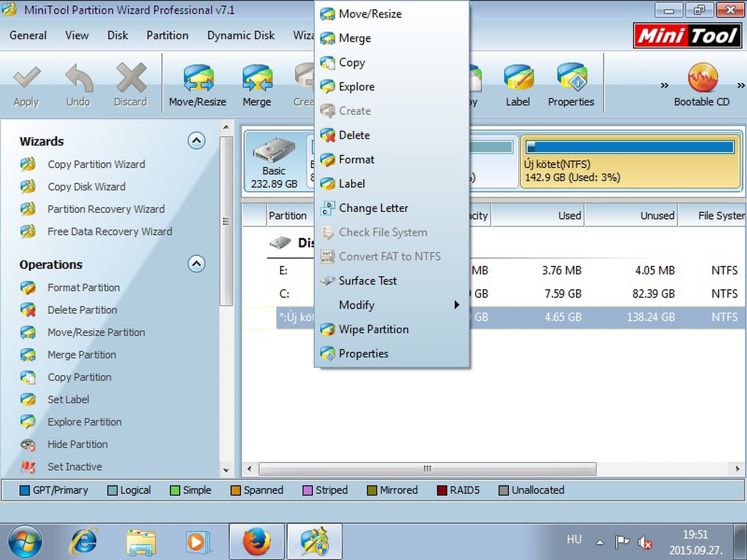The height and width of the screenshot is (560, 747).
Task: Click the muted volume tray icon
Action: pyautogui.click(x=645, y=543)
